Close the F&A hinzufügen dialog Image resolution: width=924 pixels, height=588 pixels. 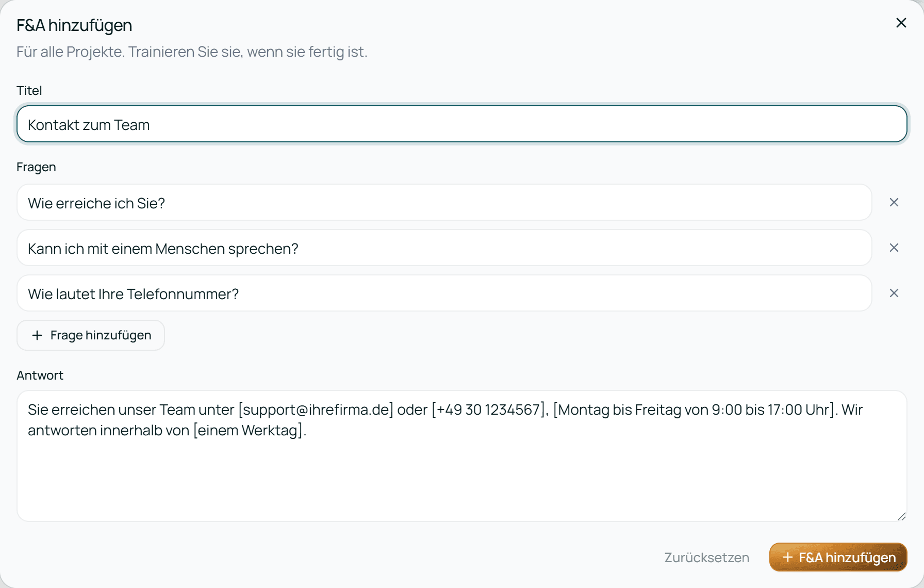point(901,23)
